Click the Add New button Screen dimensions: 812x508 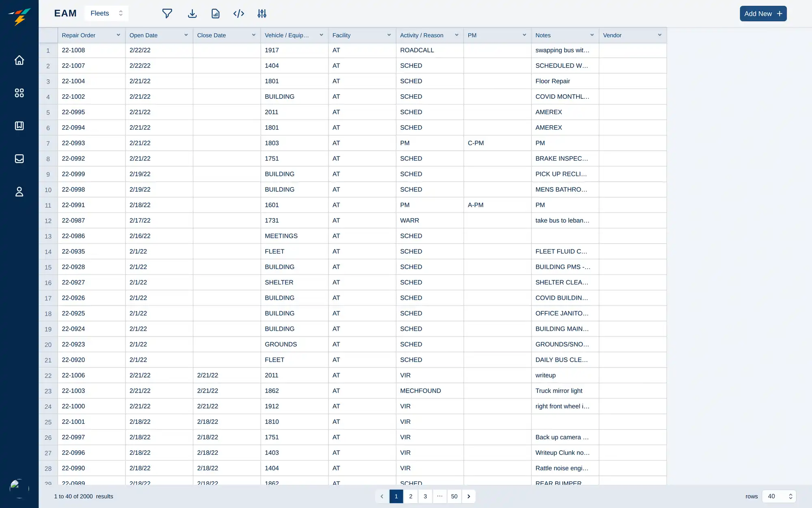pyautogui.click(x=763, y=13)
